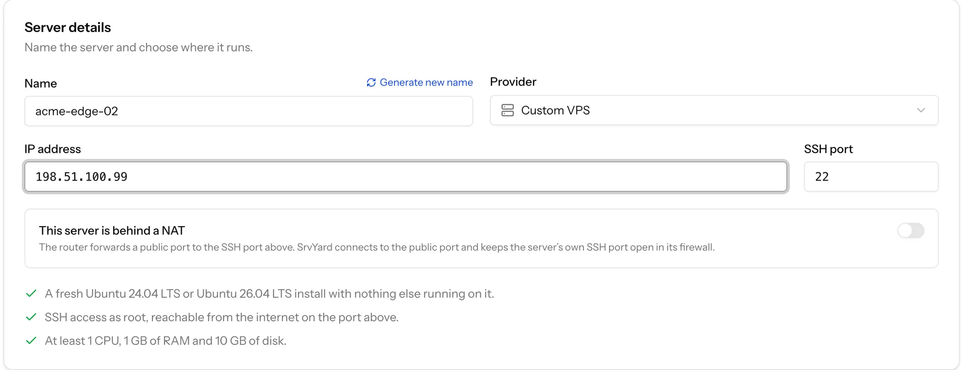
Task: Click the 'At least 1 CPU, 1 GB of RAM' text
Action: (x=166, y=341)
